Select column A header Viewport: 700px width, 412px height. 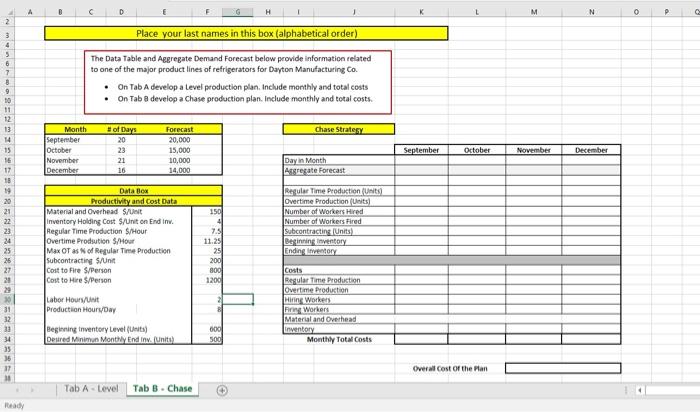29,12
